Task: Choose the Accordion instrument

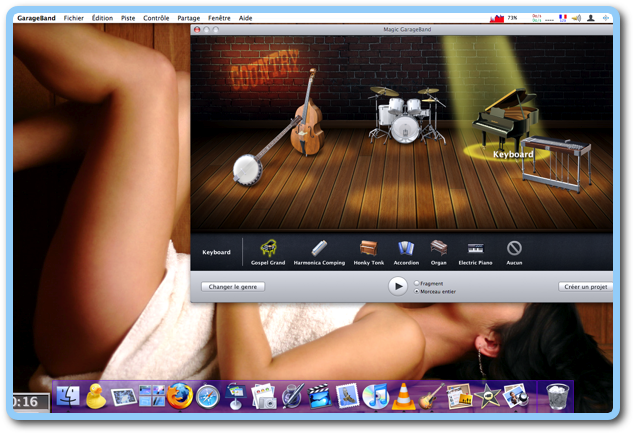Action: 406,252
